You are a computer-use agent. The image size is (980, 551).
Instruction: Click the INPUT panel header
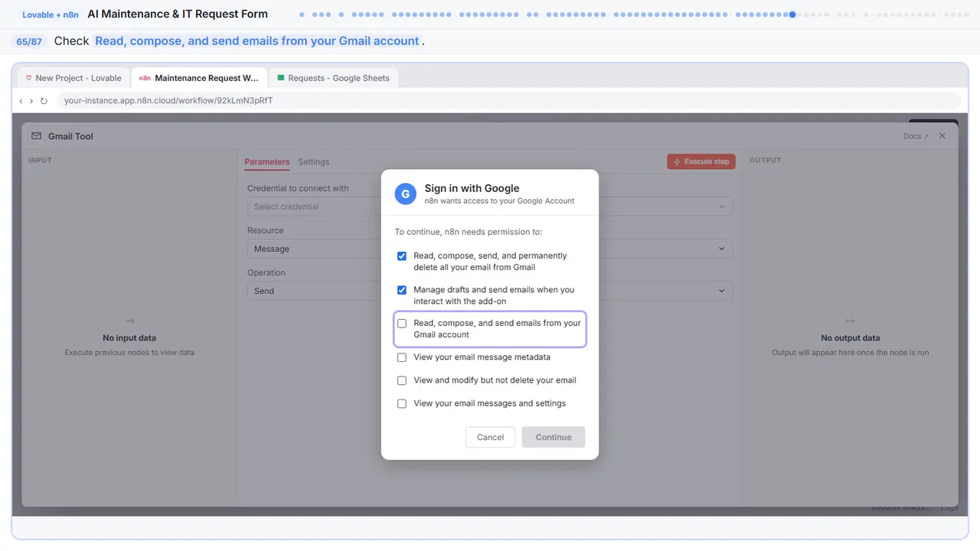40,160
